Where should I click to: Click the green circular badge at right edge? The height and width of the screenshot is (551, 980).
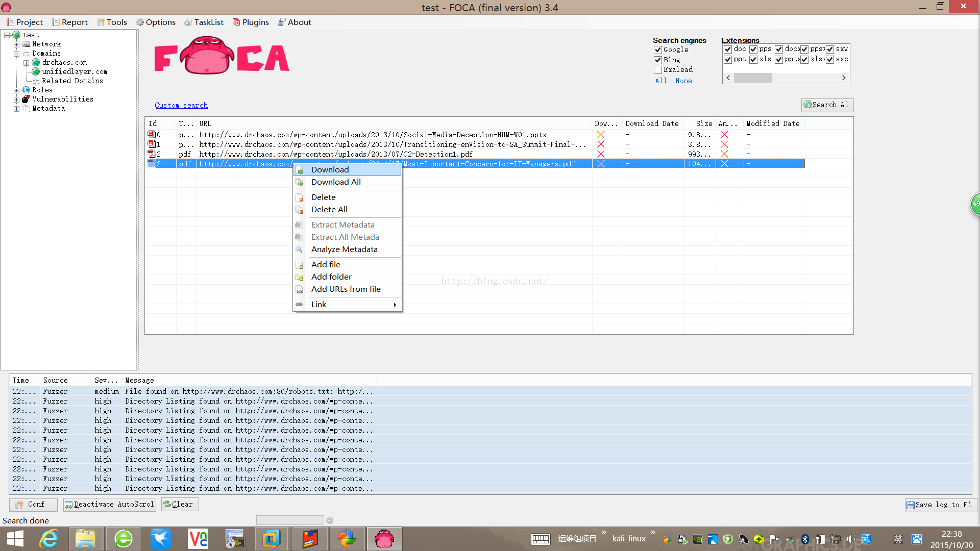[x=975, y=204]
